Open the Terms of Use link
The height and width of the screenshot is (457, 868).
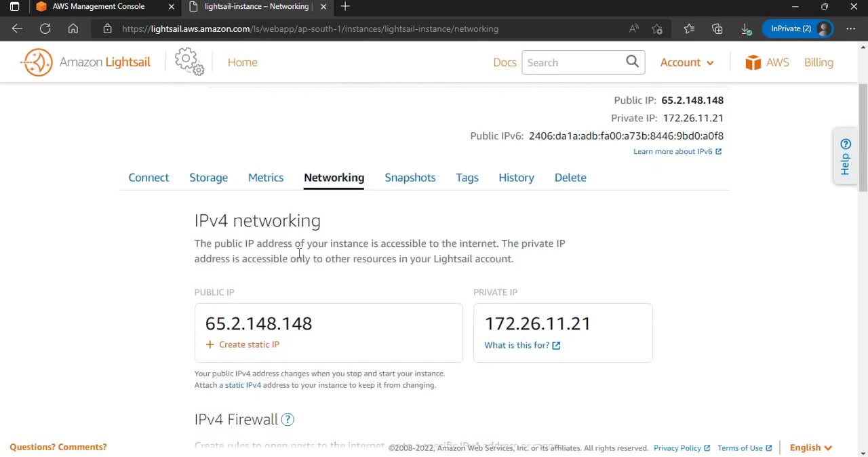pos(745,448)
